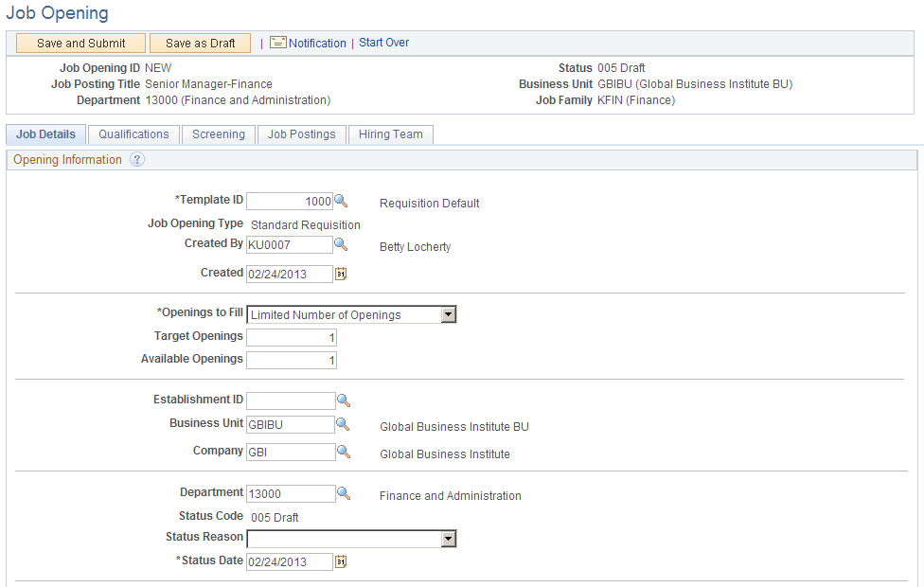Open Department lookup magnifier
The image size is (924, 587).
344,493
